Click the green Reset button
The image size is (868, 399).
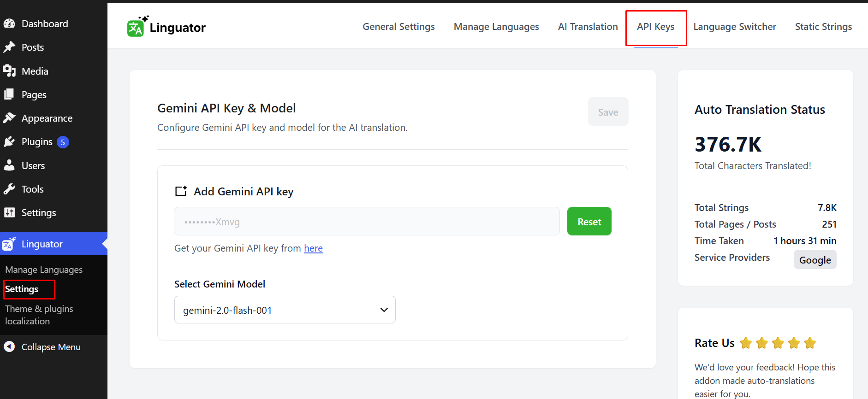click(589, 221)
